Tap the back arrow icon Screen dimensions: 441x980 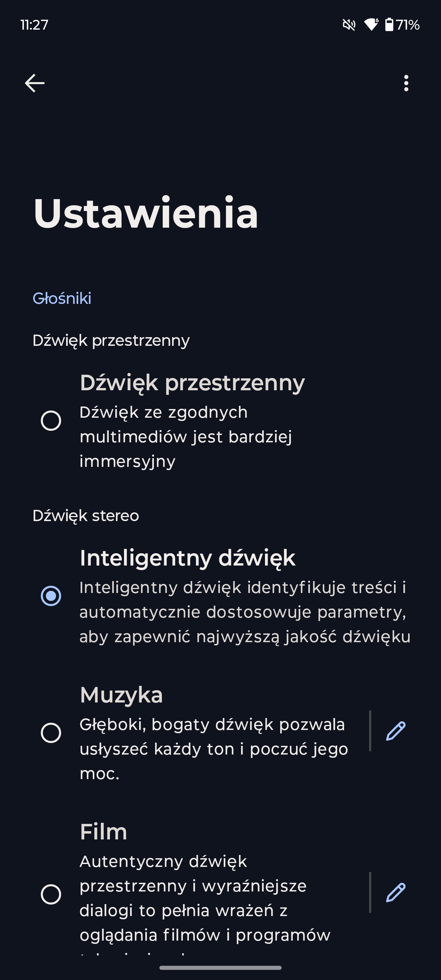pyautogui.click(x=35, y=83)
